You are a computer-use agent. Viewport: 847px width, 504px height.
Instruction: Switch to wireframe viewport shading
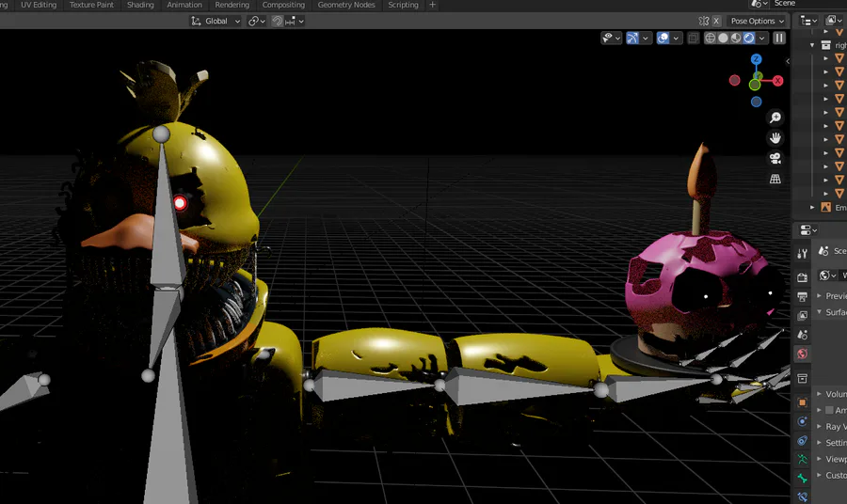[x=711, y=38]
